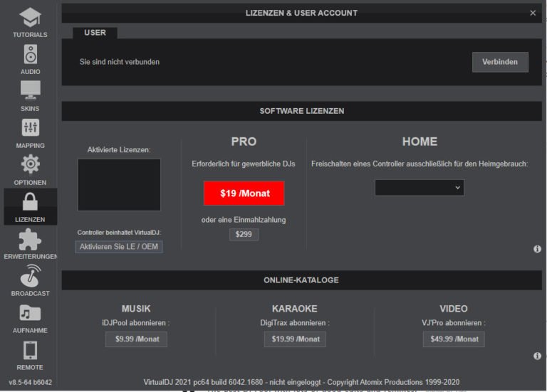Viewport: 547px width, 392px height.
Task: Open the Aufnahme music folder icon
Action: (x=30, y=313)
